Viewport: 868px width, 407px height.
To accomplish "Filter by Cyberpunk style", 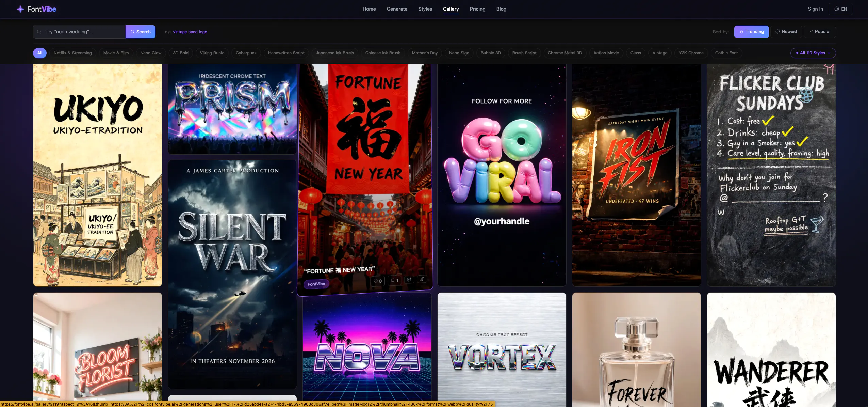I will [x=246, y=53].
